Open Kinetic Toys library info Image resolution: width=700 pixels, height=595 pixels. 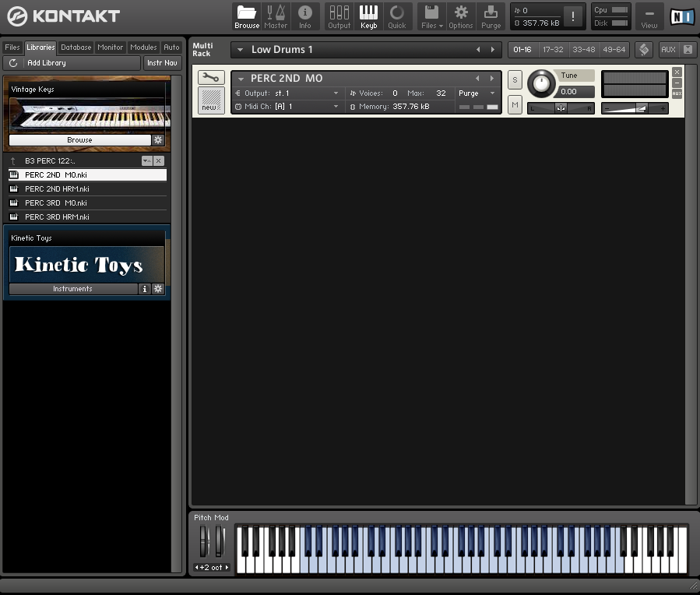(x=145, y=289)
